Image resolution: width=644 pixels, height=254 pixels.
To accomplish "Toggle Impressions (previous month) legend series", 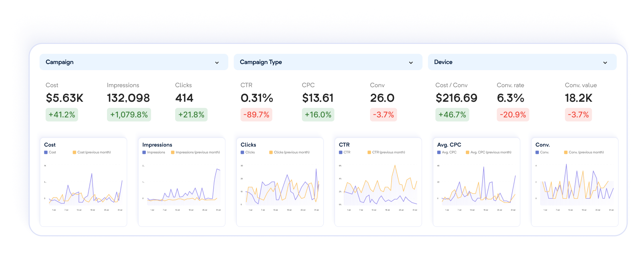I will [173, 153].
